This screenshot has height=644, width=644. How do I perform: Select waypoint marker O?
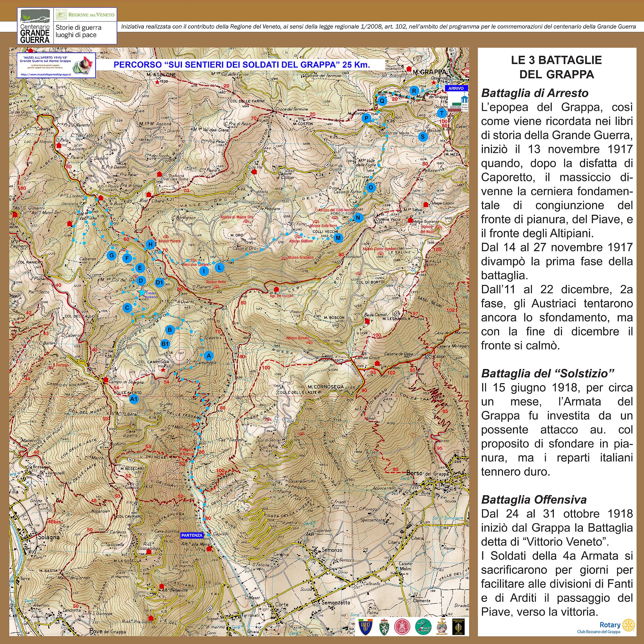pos(371,187)
